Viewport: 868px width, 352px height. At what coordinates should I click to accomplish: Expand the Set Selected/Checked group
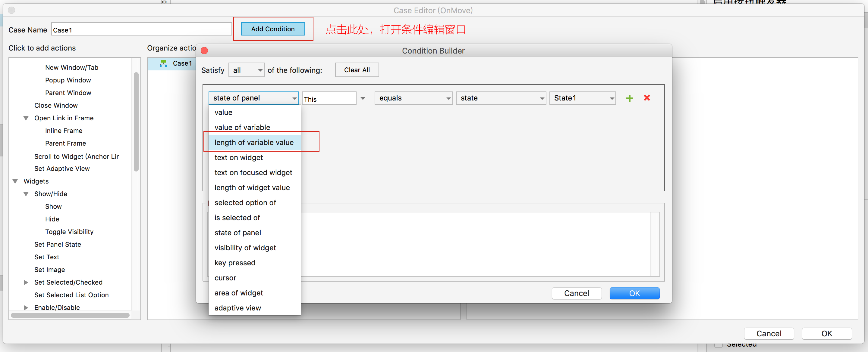[x=26, y=282]
